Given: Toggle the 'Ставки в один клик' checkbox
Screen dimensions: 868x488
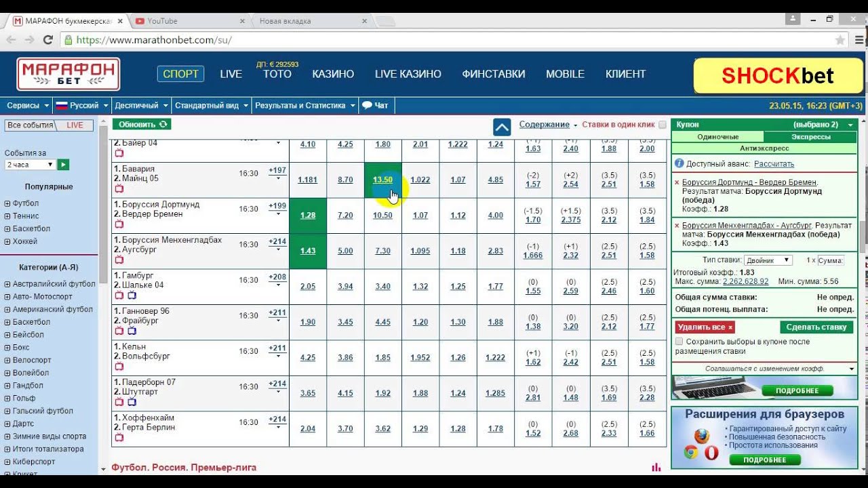Looking at the screenshot, I should click(663, 125).
